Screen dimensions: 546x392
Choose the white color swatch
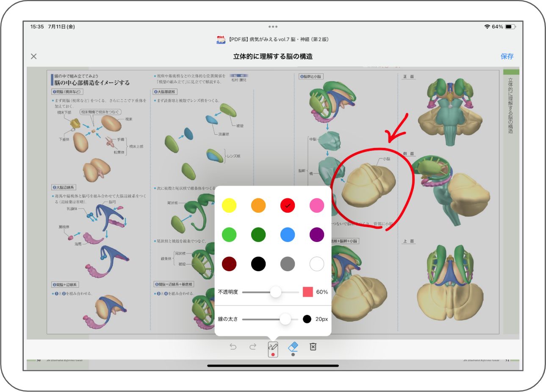pyautogui.click(x=317, y=264)
